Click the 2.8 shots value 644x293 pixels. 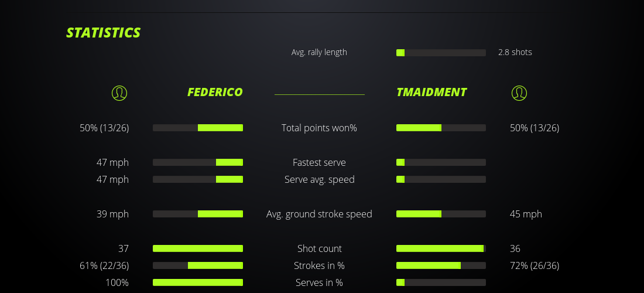[x=515, y=52]
